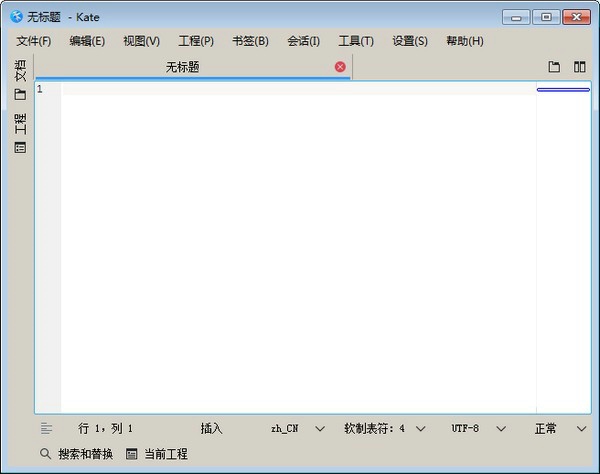The width and height of the screenshot is (600, 474).
Task: Open the 软制表符: 4 indentation dropdown
Action: pyautogui.click(x=384, y=428)
